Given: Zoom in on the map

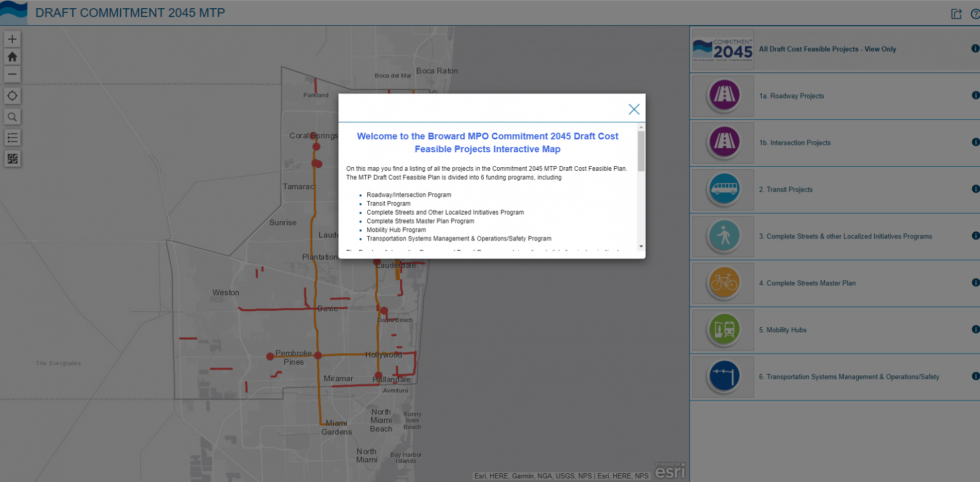Looking at the screenshot, I should pos(12,39).
